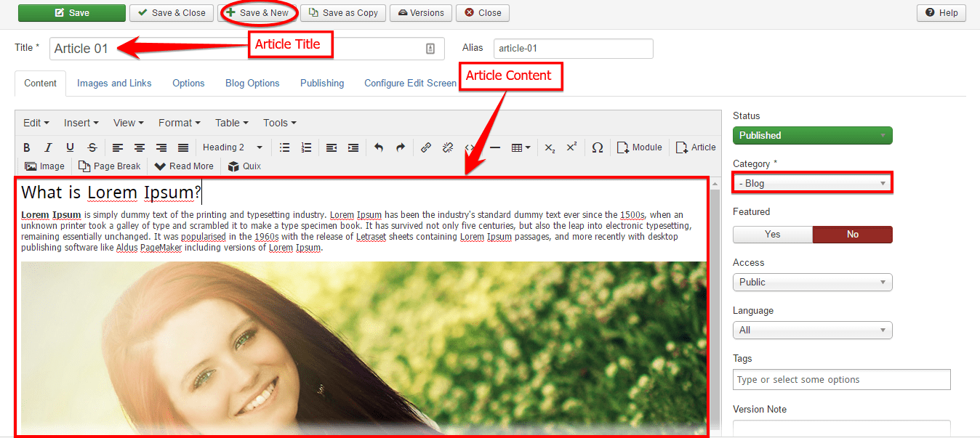Viewport: 980px width, 438px height.
Task: Open the Access dropdown showing Public
Action: (812, 283)
